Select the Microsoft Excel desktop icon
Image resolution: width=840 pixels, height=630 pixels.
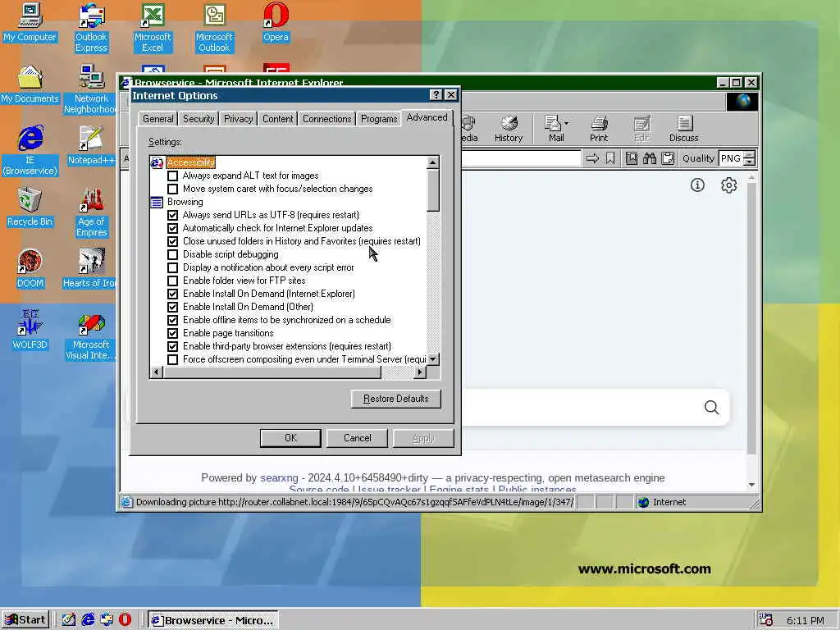tap(153, 27)
